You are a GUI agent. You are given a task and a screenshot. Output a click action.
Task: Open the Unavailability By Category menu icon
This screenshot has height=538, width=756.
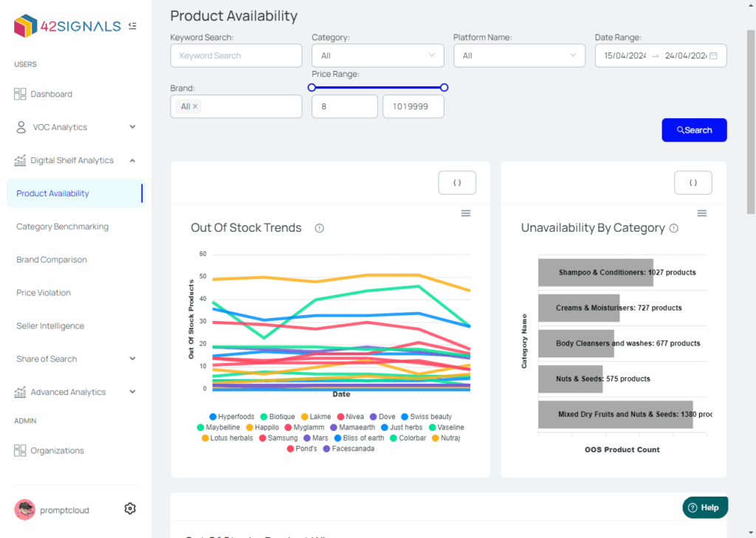[701, 213]
